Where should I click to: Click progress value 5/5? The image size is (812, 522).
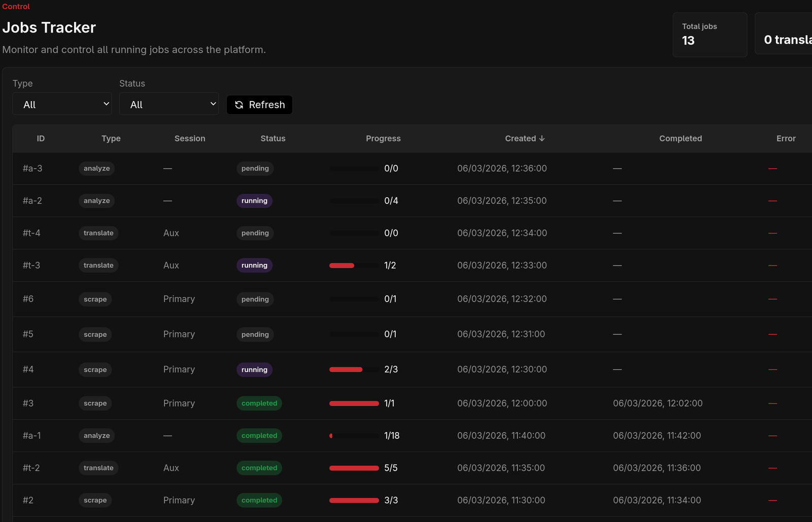391,468
